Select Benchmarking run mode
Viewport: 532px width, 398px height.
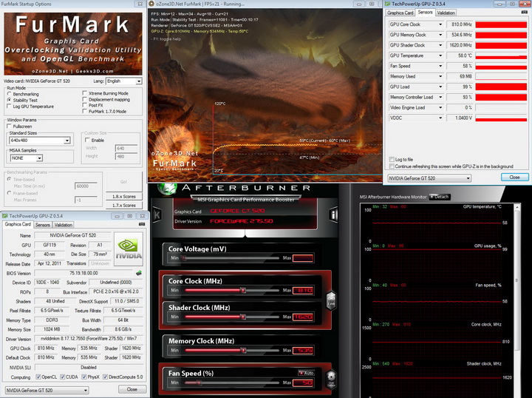pos(9,94)
